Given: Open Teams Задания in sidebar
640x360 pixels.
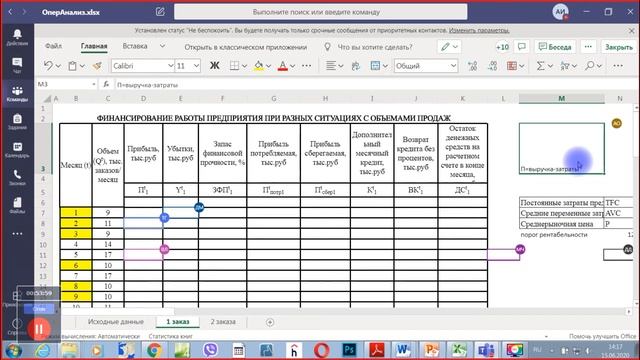Looking at the screenshot, I should tap(17, 121).
